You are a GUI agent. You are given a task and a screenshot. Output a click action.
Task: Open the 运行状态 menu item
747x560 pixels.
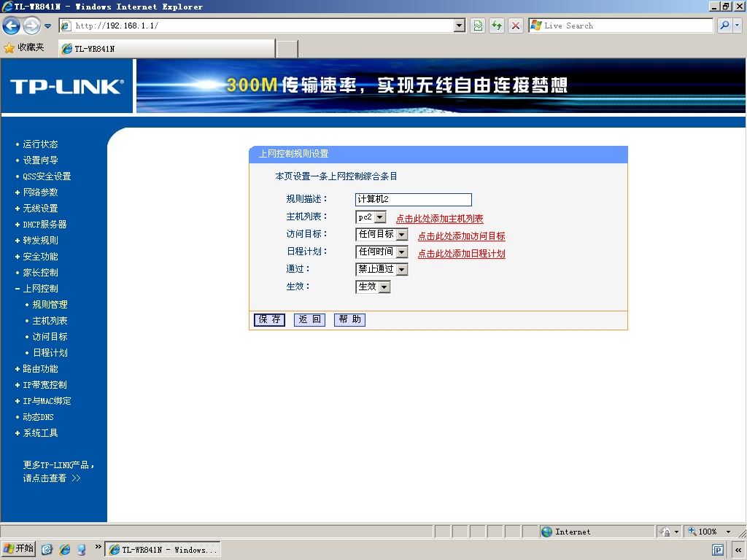click(40, 144)
